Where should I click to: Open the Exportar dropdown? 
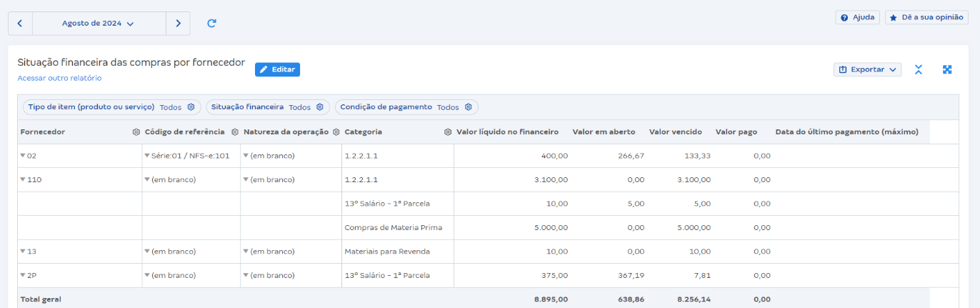coord(867,69)
